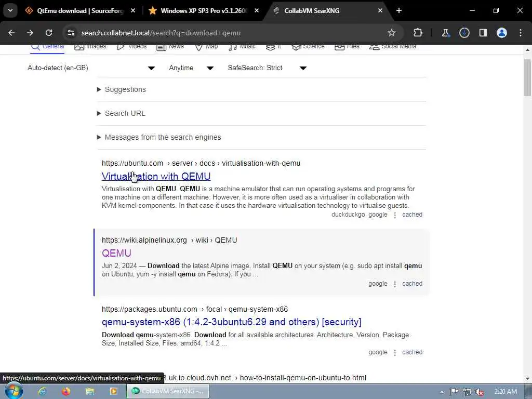
Task: Select CollabVM SearXNG taskbar button
Action: click(x=168, y=391)
